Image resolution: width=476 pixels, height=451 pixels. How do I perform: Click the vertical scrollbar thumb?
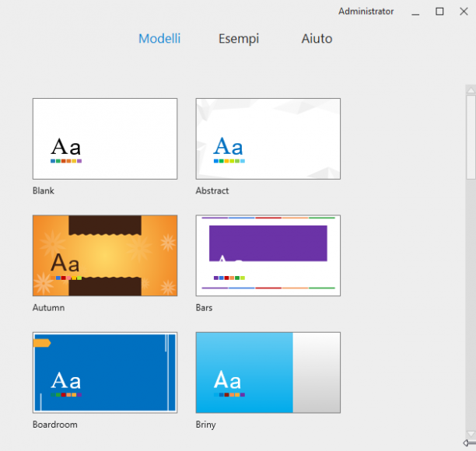[471, 137]
